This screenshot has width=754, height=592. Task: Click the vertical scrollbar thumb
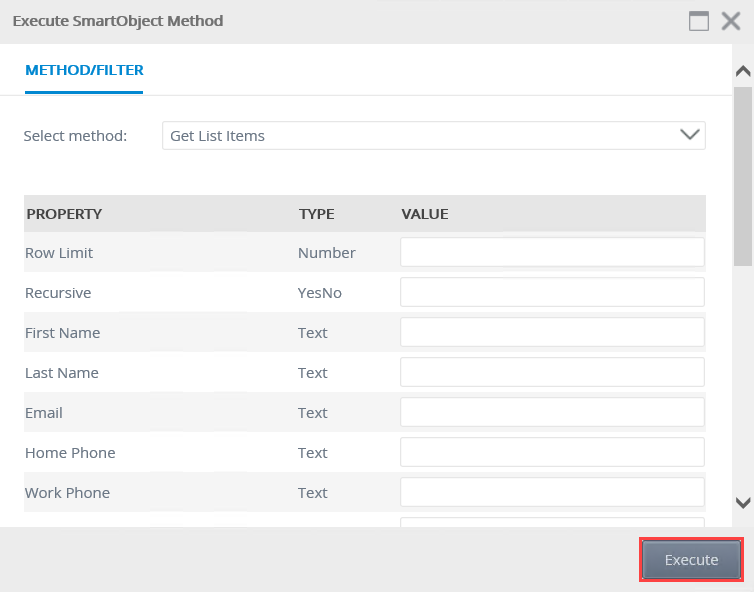(x=743, y=176)
